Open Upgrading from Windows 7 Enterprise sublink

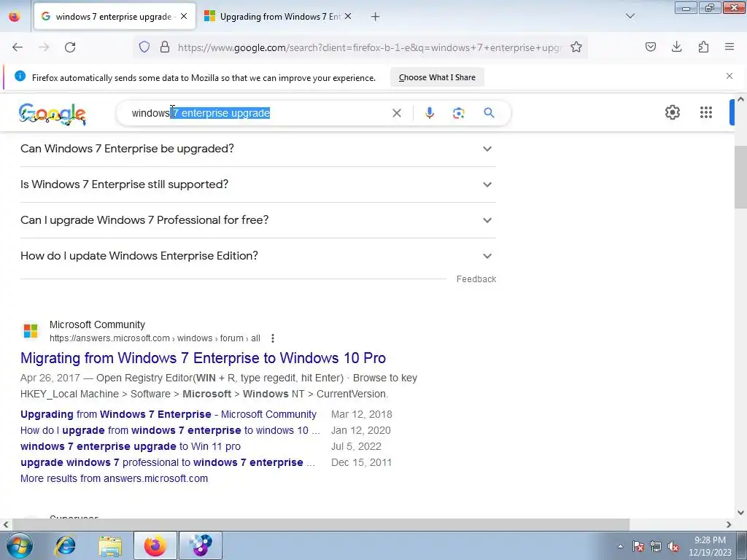tap(169, 414)
